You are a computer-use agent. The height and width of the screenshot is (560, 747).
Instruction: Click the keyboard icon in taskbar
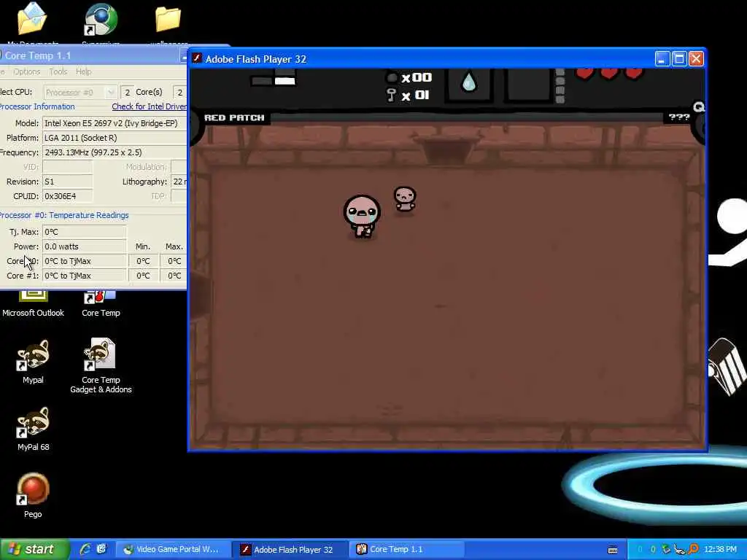[x=613, y=550]
